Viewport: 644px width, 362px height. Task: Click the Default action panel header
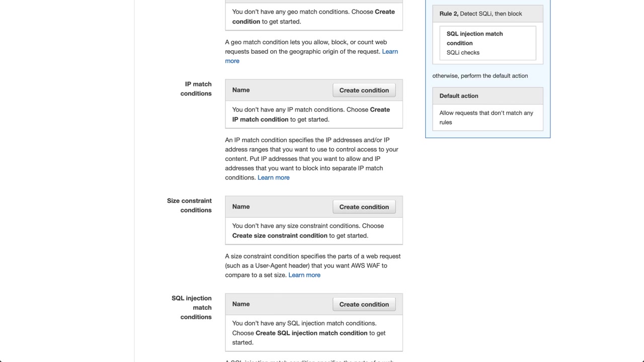459,96
